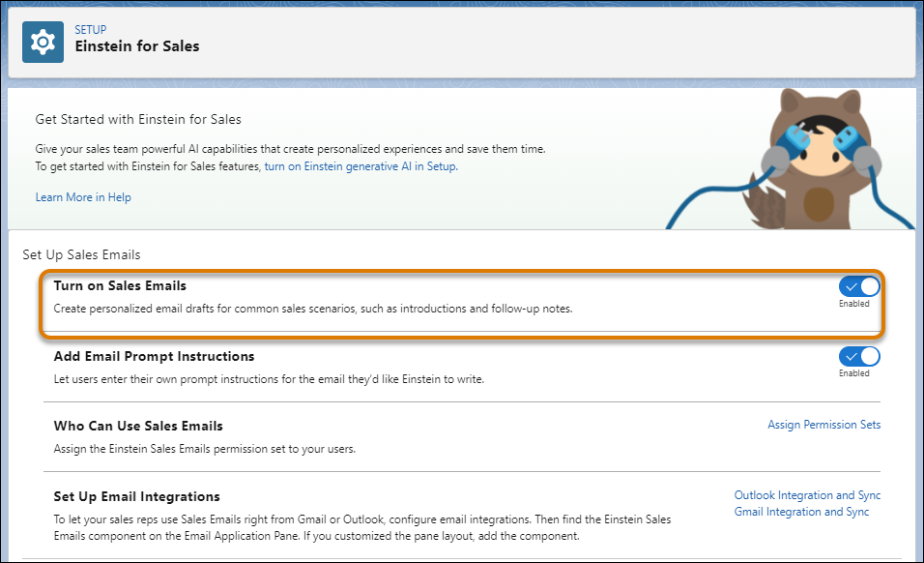Disable the Add Email Prompt Instructions toggle
The height and width of the screenshot is (563, 924).
[859, 356]
